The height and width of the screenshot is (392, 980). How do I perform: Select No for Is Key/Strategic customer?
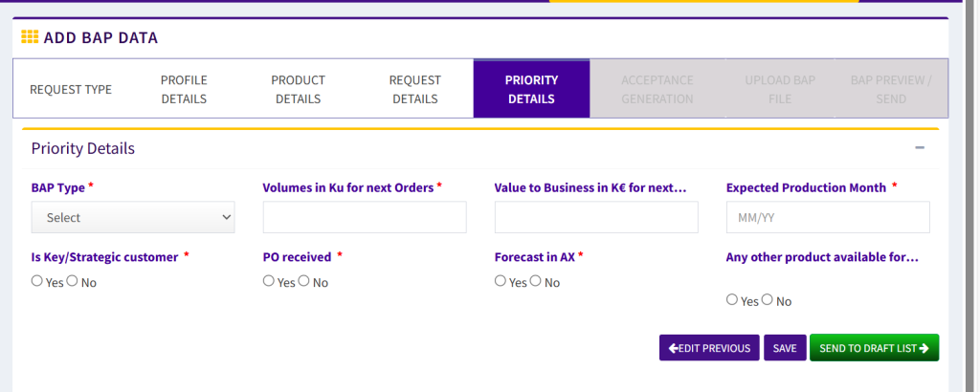[72, 281]
